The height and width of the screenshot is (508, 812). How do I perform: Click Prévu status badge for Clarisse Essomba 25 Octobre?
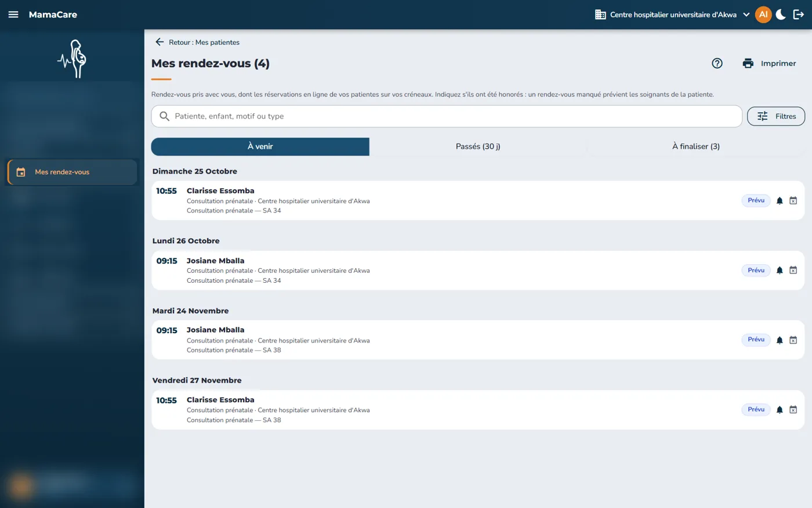pyautogui.click(x=756, y=200)
